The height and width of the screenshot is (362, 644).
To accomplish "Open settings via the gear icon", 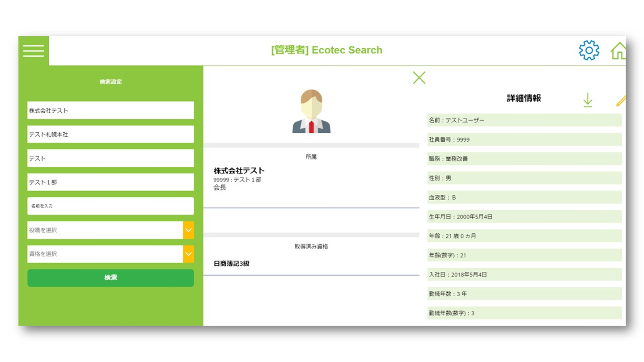I will 589,51.
